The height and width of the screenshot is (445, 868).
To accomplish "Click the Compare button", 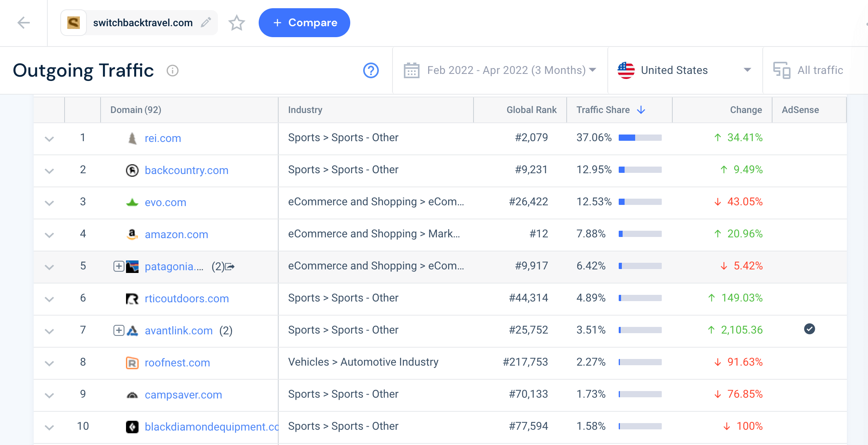I will (304, 23).
